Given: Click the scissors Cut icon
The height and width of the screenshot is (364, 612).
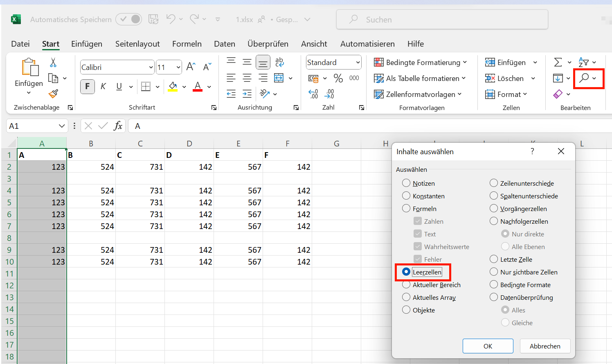Looking at the screenshot, I should 53,63.
